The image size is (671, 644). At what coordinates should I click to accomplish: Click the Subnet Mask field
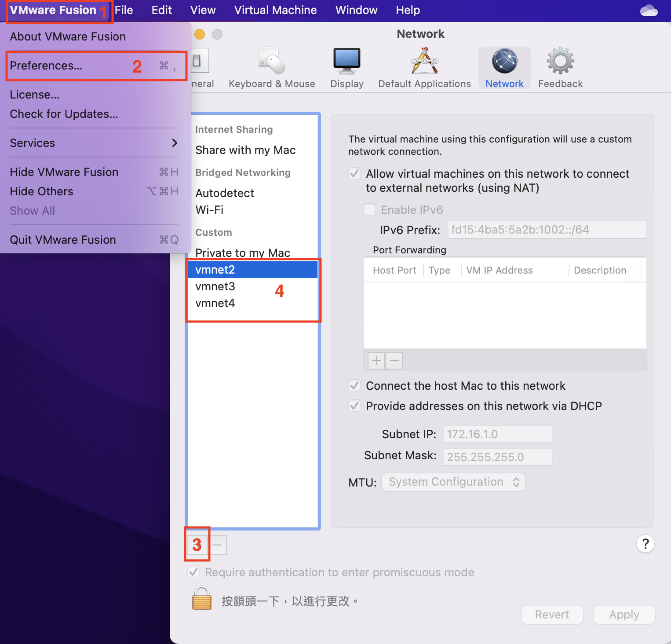coord(498,457)
